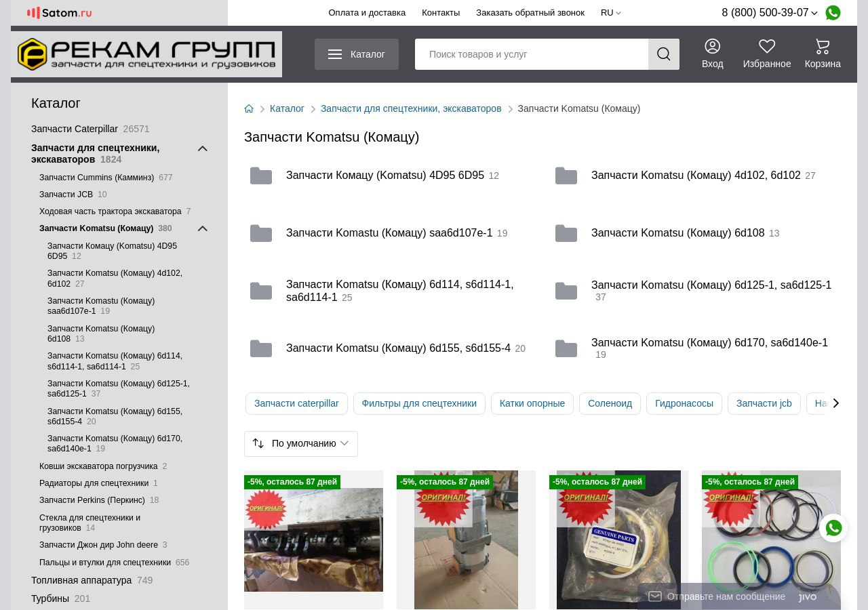Open Genuine Parts seal kit thumbnail
The width and height of the screenshot is (868, 610).
coord(618,540)
